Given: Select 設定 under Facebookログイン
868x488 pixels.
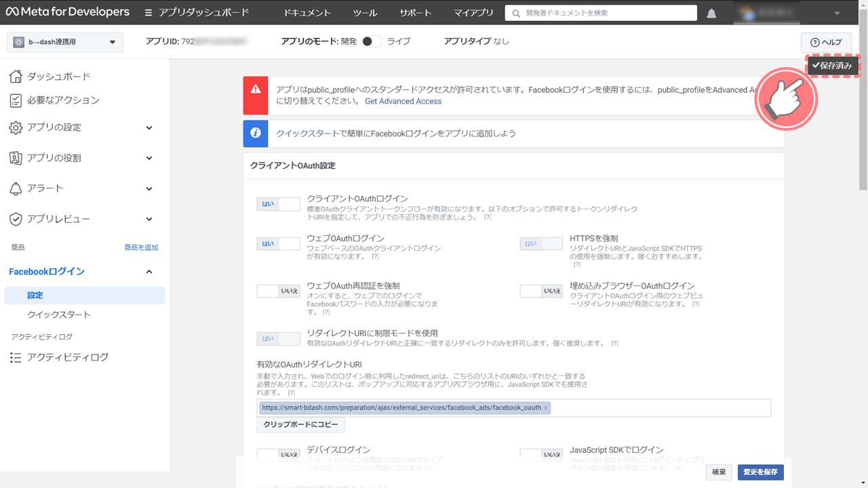Looking at the screenshot, I should click(x=84, y=296).
